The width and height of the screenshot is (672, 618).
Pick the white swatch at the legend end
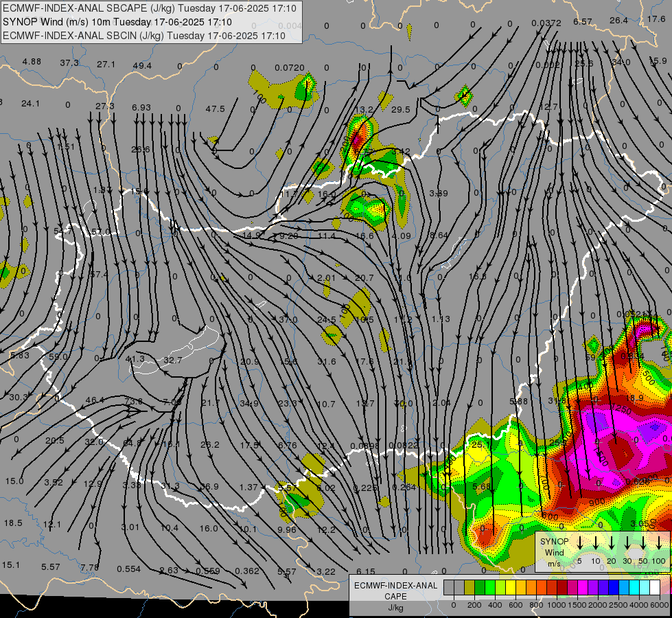pyautogui.click(x=654, y=587)
